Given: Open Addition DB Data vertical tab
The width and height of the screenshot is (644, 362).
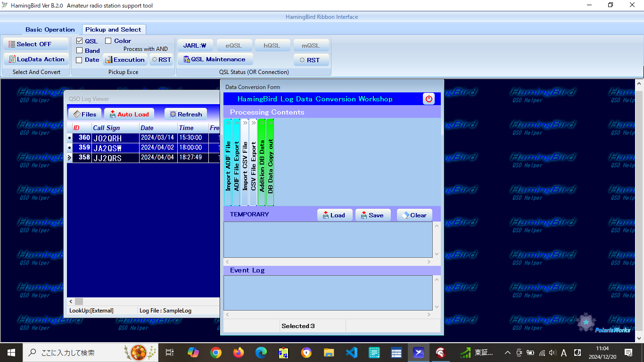Looking at the screenshot, I should (x=262, y=162).
